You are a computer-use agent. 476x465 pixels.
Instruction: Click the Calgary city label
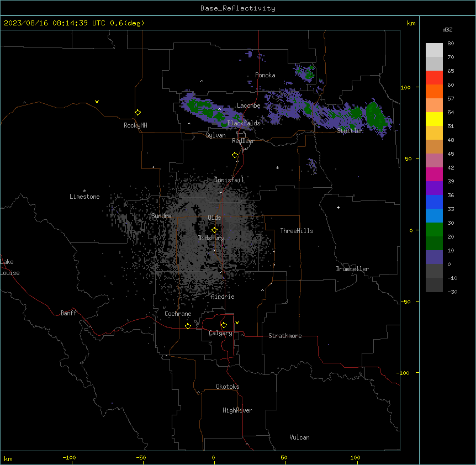click(220, 333)
